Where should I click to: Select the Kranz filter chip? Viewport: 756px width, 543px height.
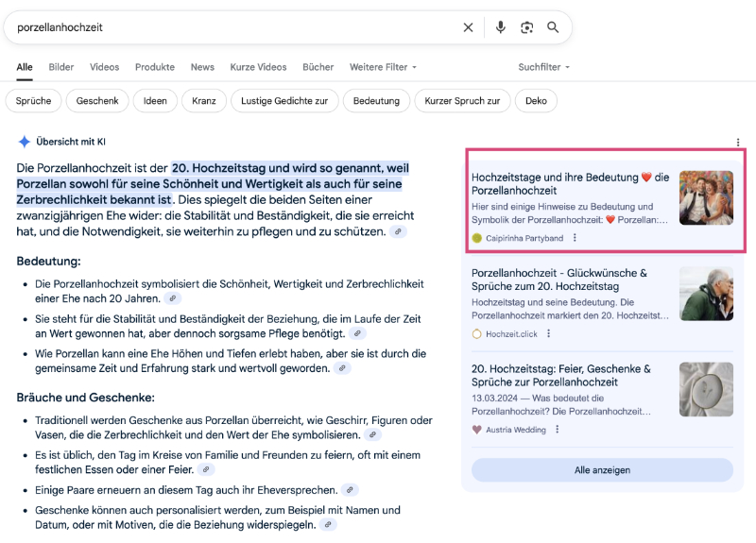(x=204, y=101)
